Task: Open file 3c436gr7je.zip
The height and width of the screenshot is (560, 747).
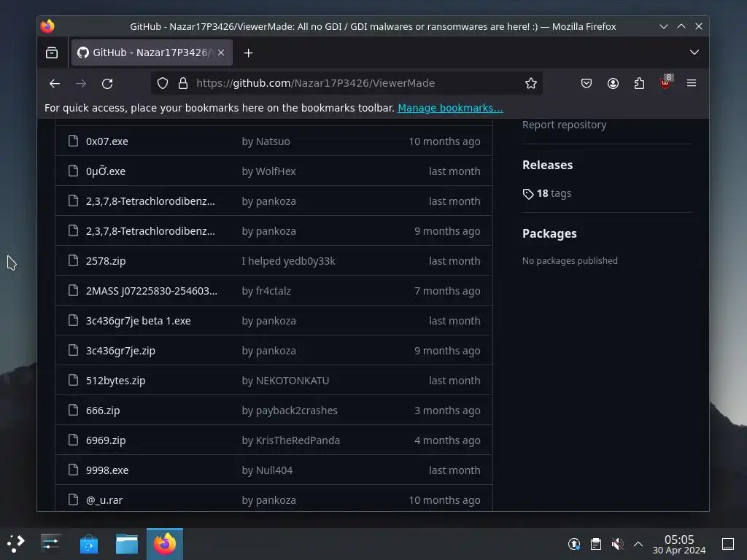Action: tap(120, 351)
